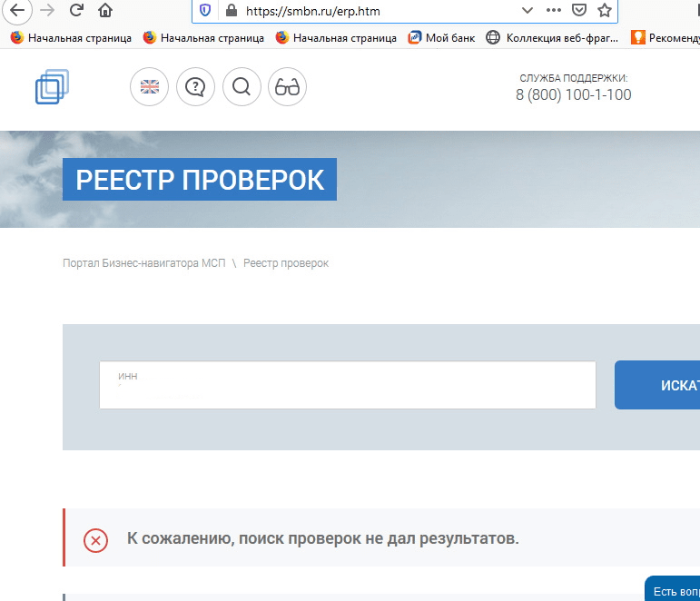Click Реестр проверок breadcrumb

(286, 263)
